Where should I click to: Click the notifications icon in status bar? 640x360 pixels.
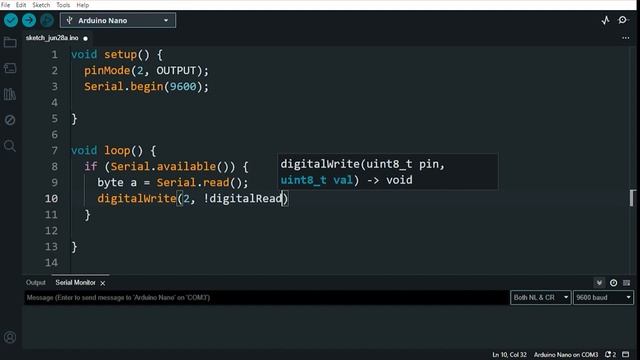point(611,354)
